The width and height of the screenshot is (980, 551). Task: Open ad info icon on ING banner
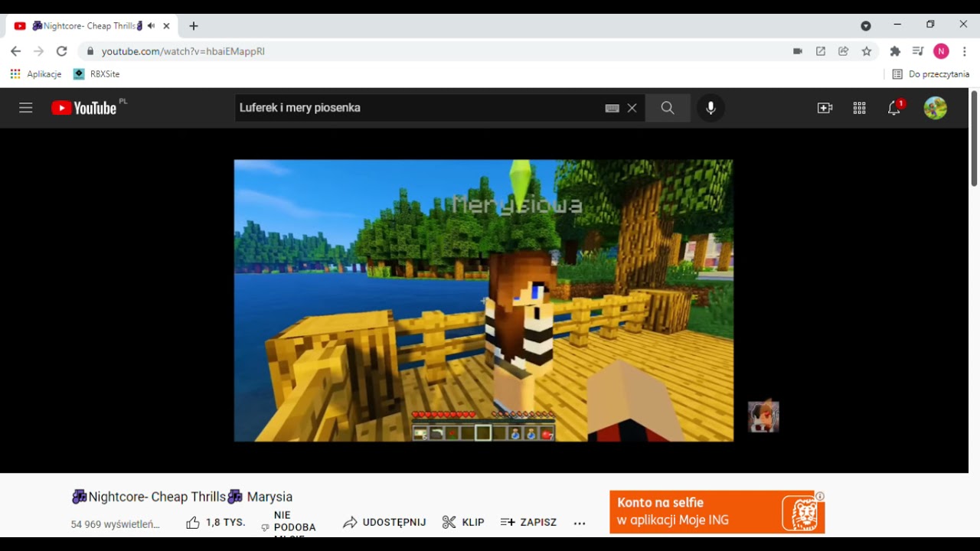pyautogui.click(x=820, y=496)
